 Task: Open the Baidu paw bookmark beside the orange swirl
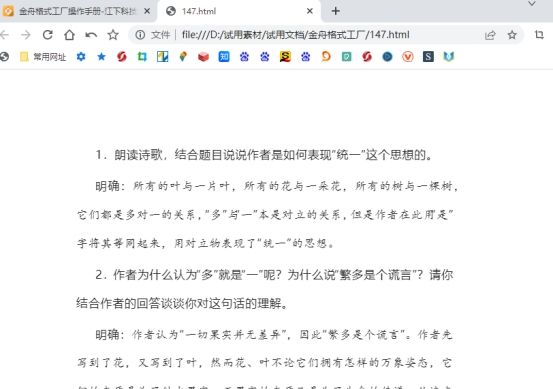point(306,56)
